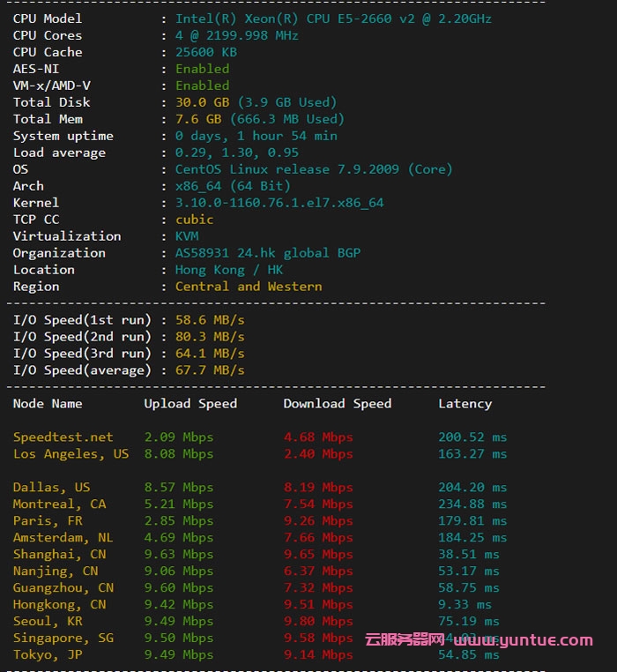Click the www.yuntue.com watermark link
Viewport: 617px width, 672px height.
[x=524, y=639]
